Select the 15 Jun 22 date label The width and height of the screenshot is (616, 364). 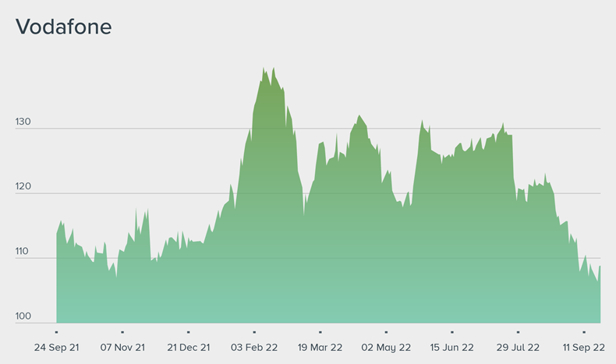[451, 347]
